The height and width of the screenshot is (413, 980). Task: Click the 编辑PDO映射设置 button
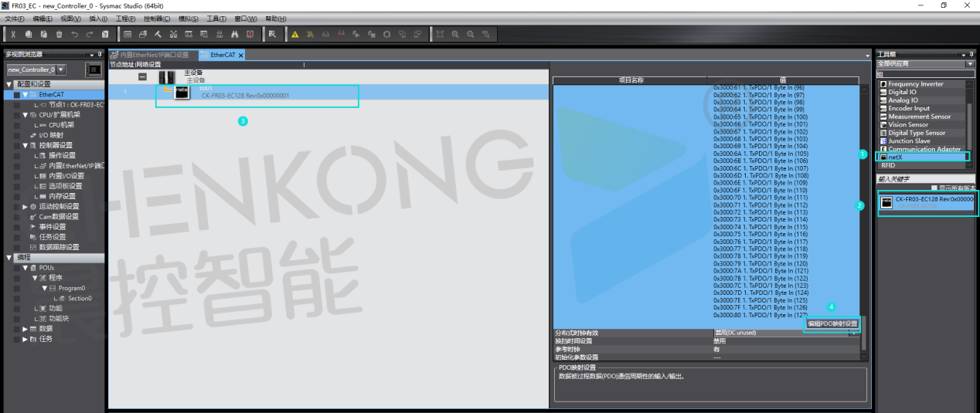(x=832, y=323)
